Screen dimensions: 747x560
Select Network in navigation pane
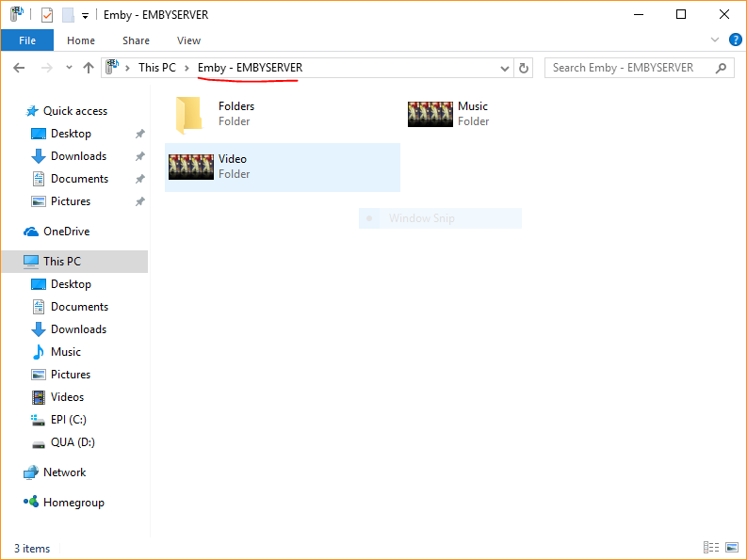coord(64,472)
